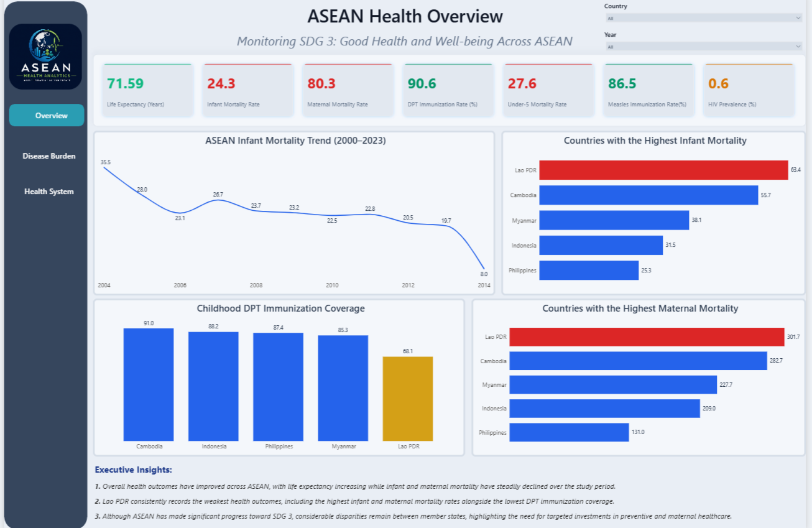
Task: Click the Childhood DPT Immunization Coverage title
Action: click(x=281, y=308)
